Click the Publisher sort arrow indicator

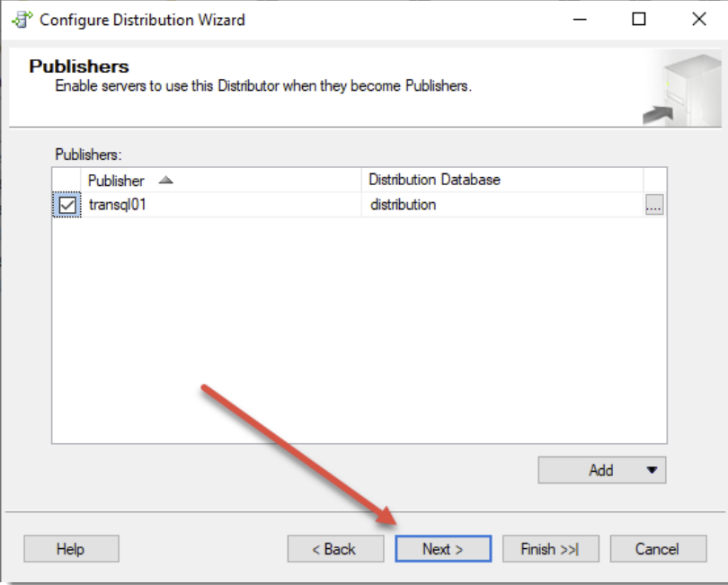(165, 180)
